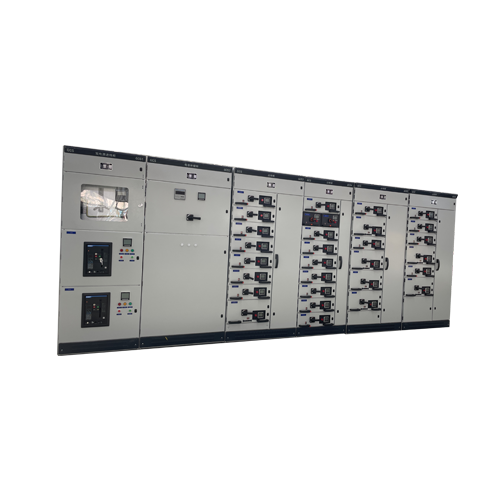This screenshot has height=500, width=500.
Task: Click the green indicator lamp beside upper breaker
Action: pyautogui.click(x=132, y=251)
